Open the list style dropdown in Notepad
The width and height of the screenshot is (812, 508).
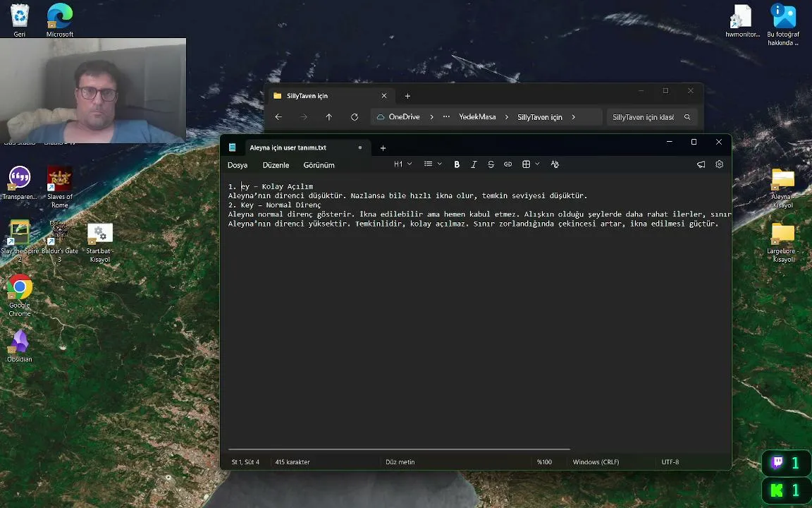coord(433,164)
